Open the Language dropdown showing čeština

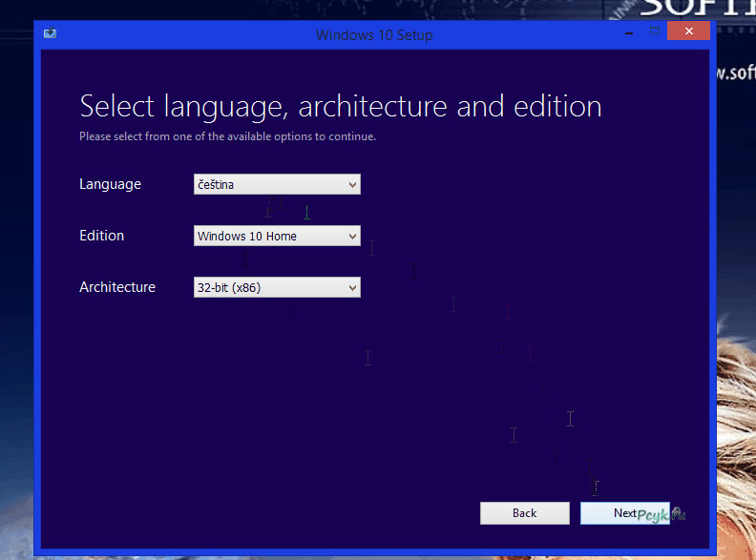pyautogui.click(x=277, y=184)
